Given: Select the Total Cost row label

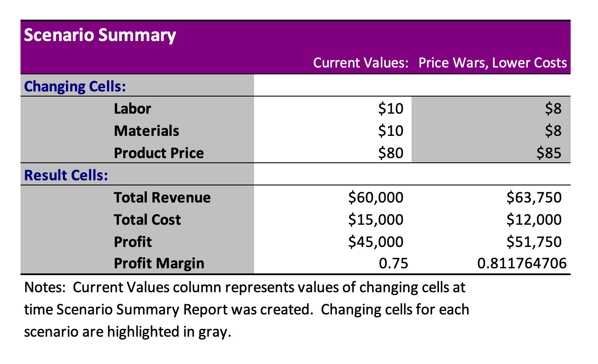Looking at the screenshot, I should [x=147, y=220].
